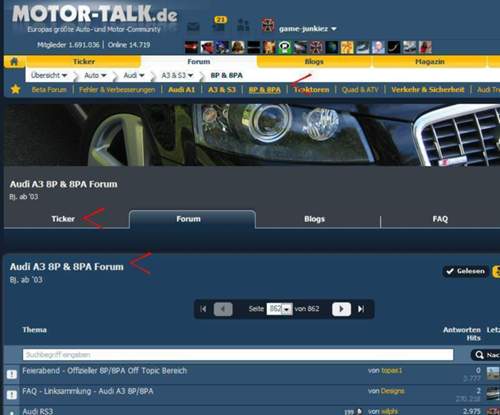Open the Seite 862 page selector
Image resolution: width=500 pixels, height=415 pixels.
click(279, 309)
